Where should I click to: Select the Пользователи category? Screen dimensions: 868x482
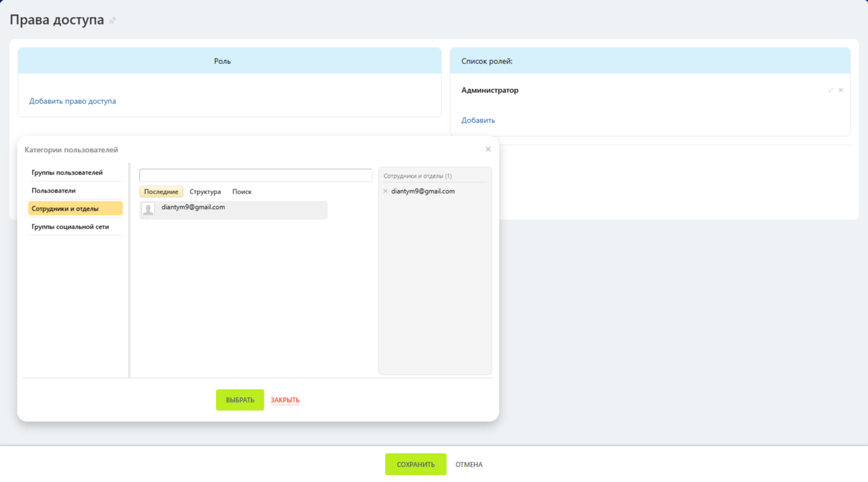click(54, 191)
